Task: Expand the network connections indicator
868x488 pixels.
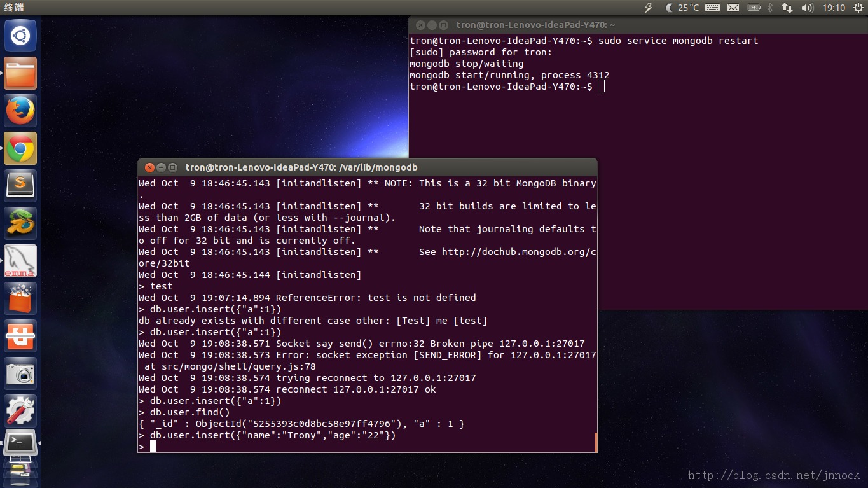Action: tap(787, 8)
